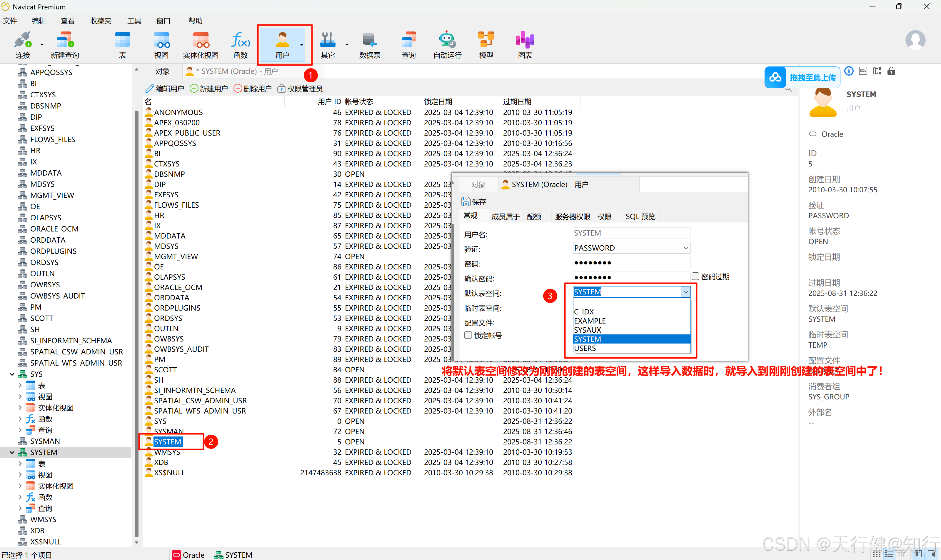Check the 锁定帐号 checkbox
Screen dimensions: 941x560
pyautogui.click(x=468, y=335)
